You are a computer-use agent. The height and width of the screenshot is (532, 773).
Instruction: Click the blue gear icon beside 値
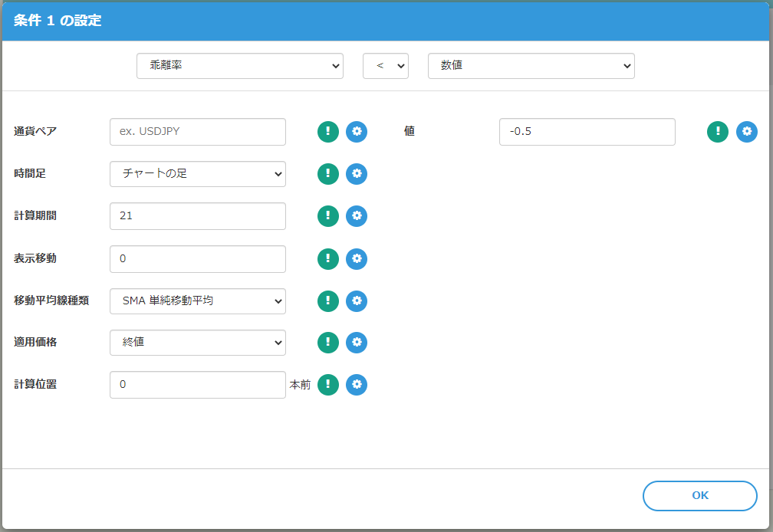click(x=747, y=132)
